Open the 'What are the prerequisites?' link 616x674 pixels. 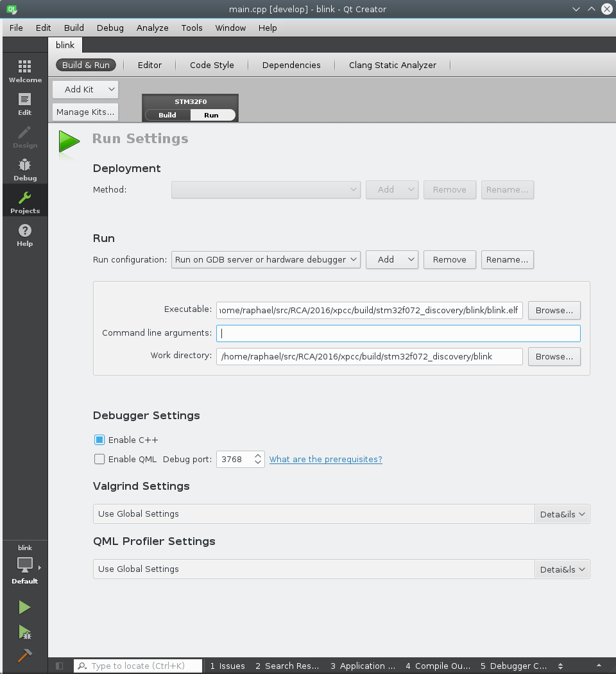pos(325,459)
